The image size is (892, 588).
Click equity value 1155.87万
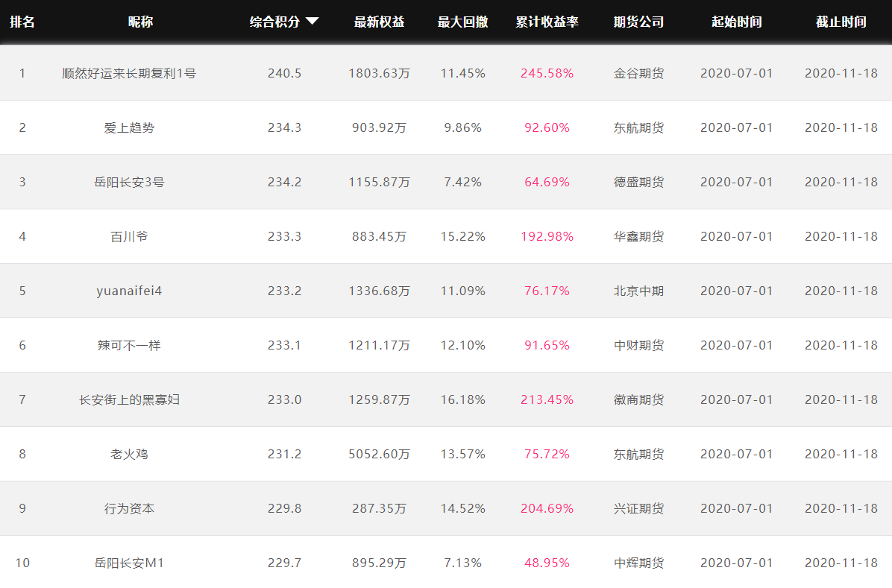click(379, 182)
